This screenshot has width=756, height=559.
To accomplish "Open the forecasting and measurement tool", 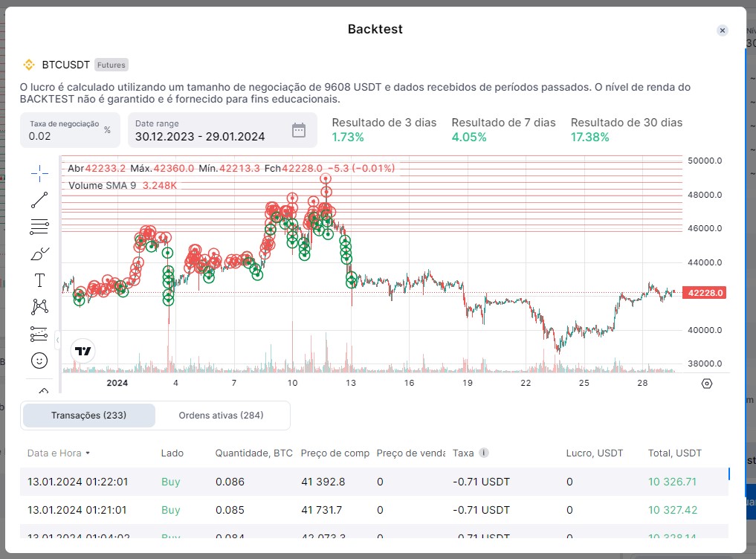I will [x=39, y=334].
